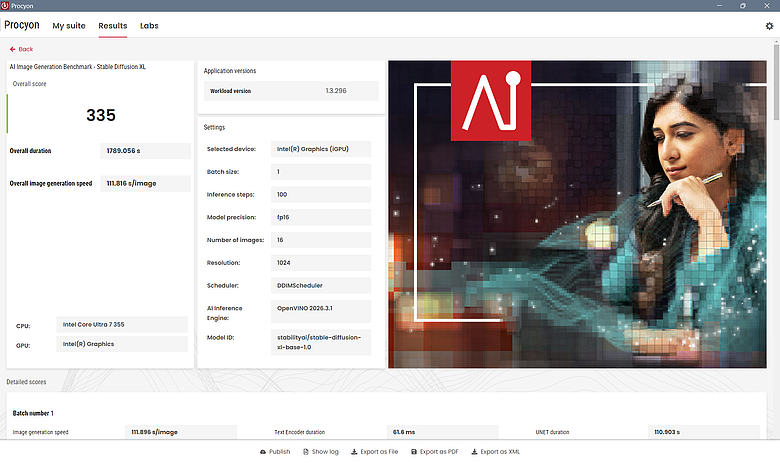This screenshot has width=780, height=463.
Task: Switch to the My suite tab
Action: pos(69,26)
